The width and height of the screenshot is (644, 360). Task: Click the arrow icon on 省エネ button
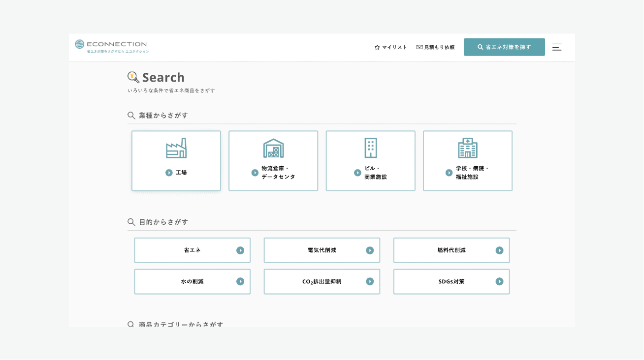tap(240, 250)
